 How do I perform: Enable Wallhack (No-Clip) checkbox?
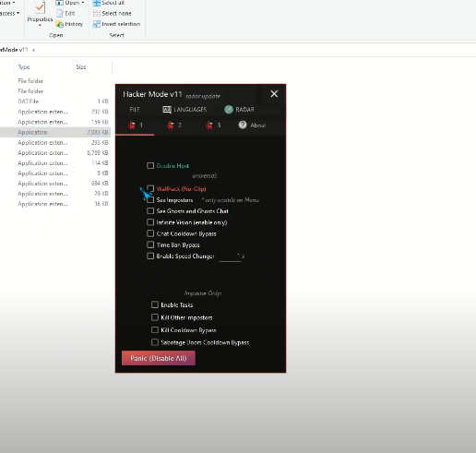(x=150, y=188)
